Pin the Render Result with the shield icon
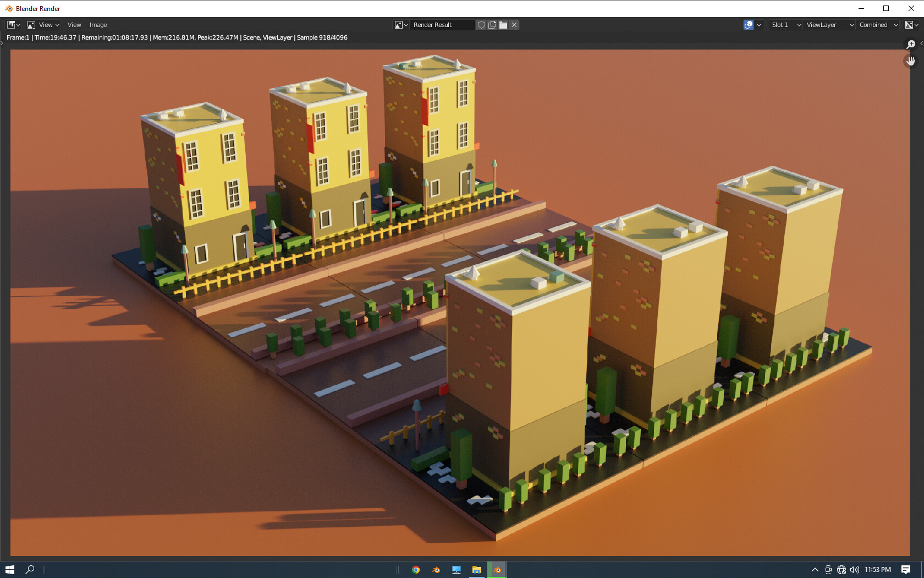This screenshot has height=578, width=924. click(481, 24)
